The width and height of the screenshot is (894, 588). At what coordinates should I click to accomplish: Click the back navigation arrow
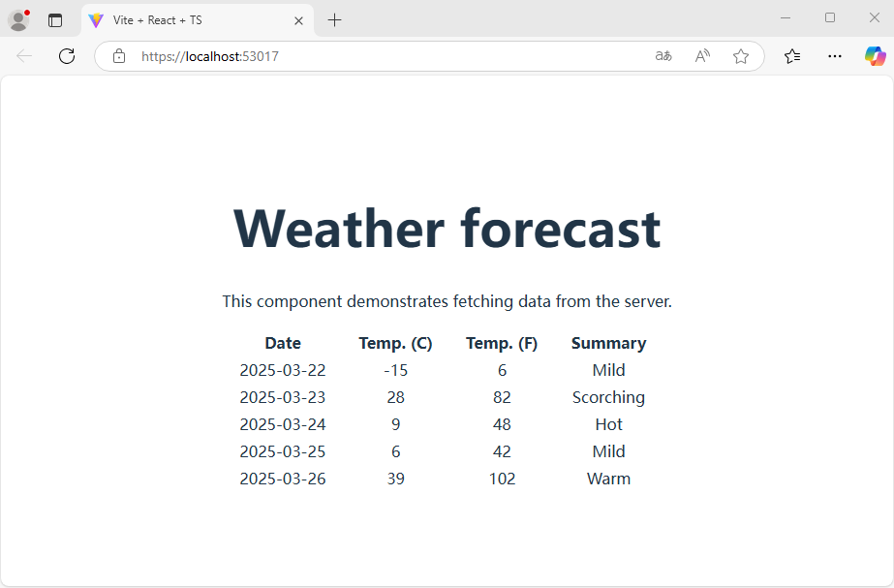(x=24, y=56)
